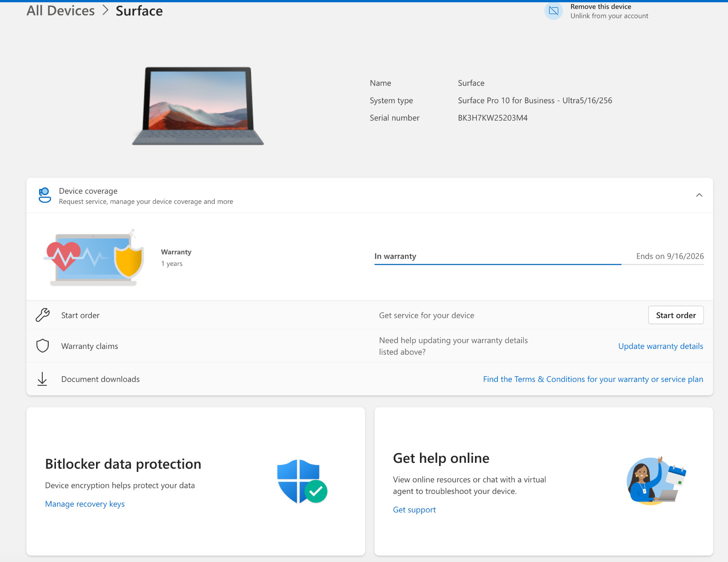
Task: Click the shield icon beside Warranty claims
Action: [x=43, y=346]
